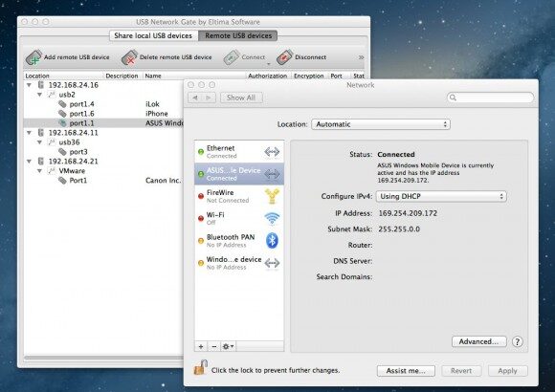Click the Revert button

461,371
